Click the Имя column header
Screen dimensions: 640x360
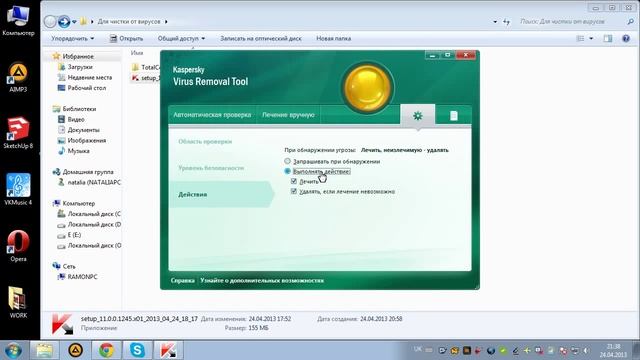coord(137,53)
